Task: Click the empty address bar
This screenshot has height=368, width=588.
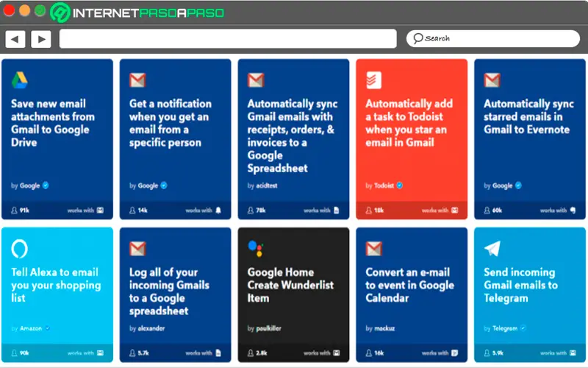Action: pos(228,39)
